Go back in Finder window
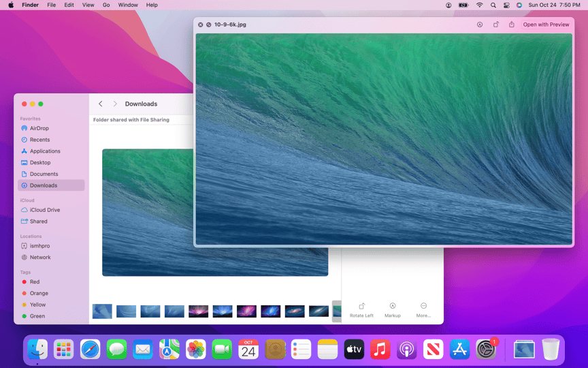This screenshot has width=588, height=368. pyautogui.click(x=101, y=104)
